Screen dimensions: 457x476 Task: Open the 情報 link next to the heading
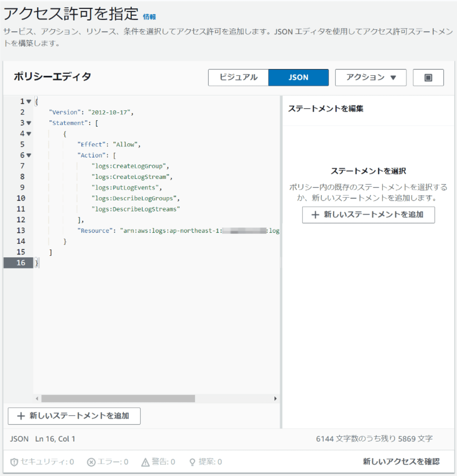point(149,17)
